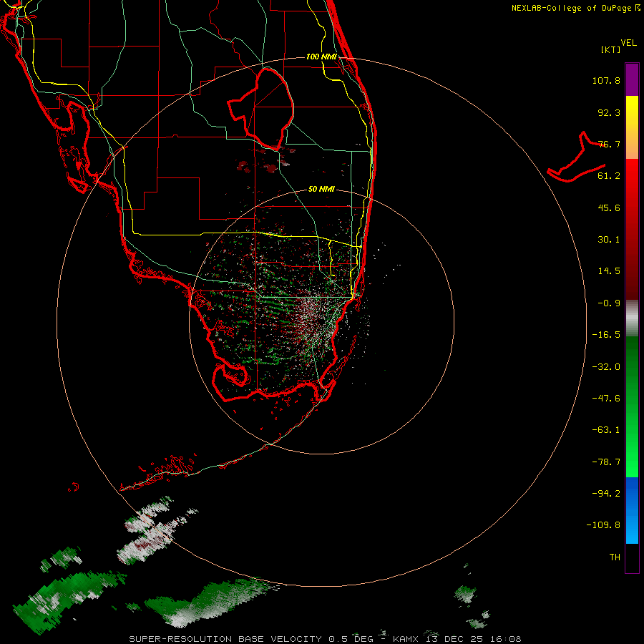Click the 50 NMI range ring label
The image size is (644, 644).
click(x=321, y=190)
